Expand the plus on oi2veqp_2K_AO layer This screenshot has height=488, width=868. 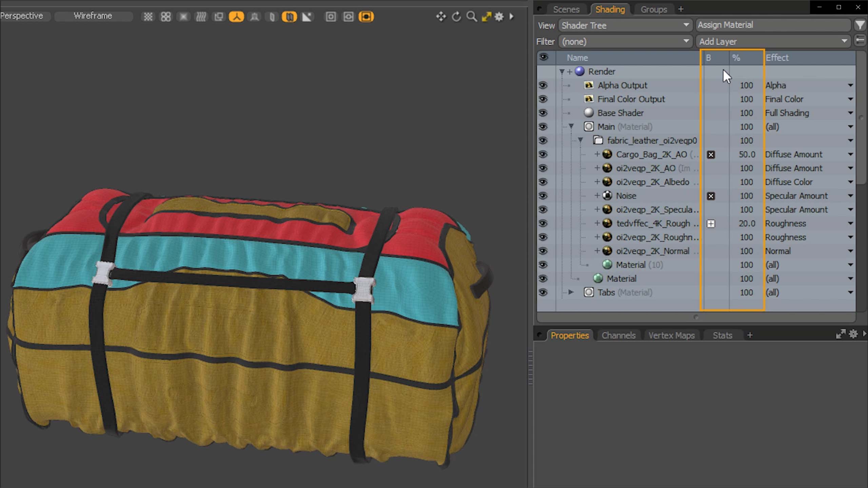597,168
